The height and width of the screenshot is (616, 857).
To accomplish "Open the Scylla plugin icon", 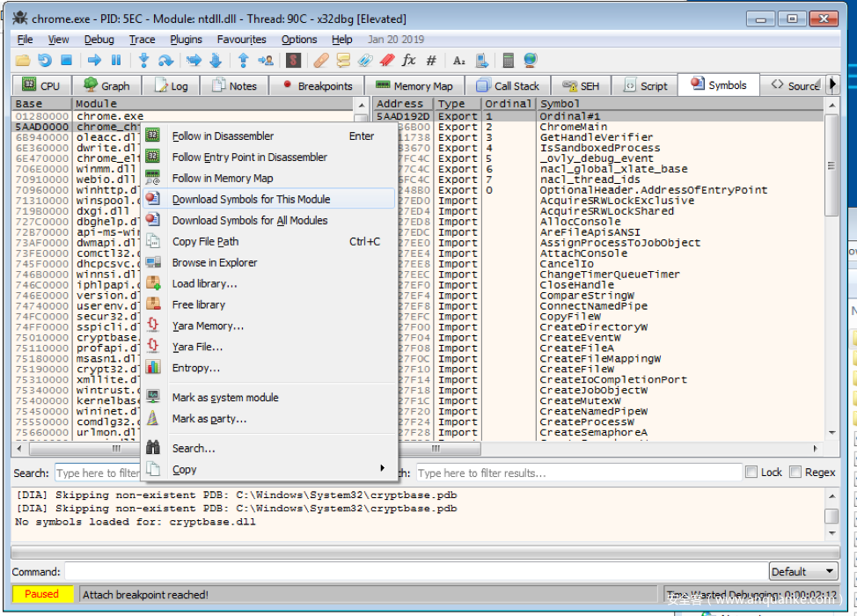I will point(294,60).
